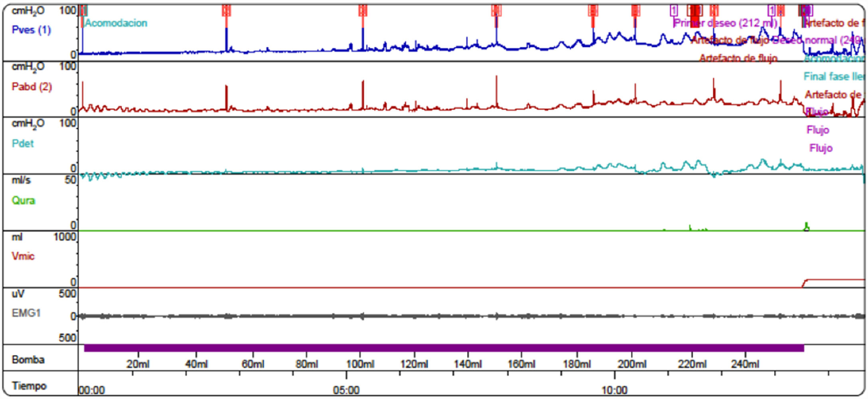Select the 05:00 time axis label
The height and width of the screenshot is (399, 868).
coord(346,390)
